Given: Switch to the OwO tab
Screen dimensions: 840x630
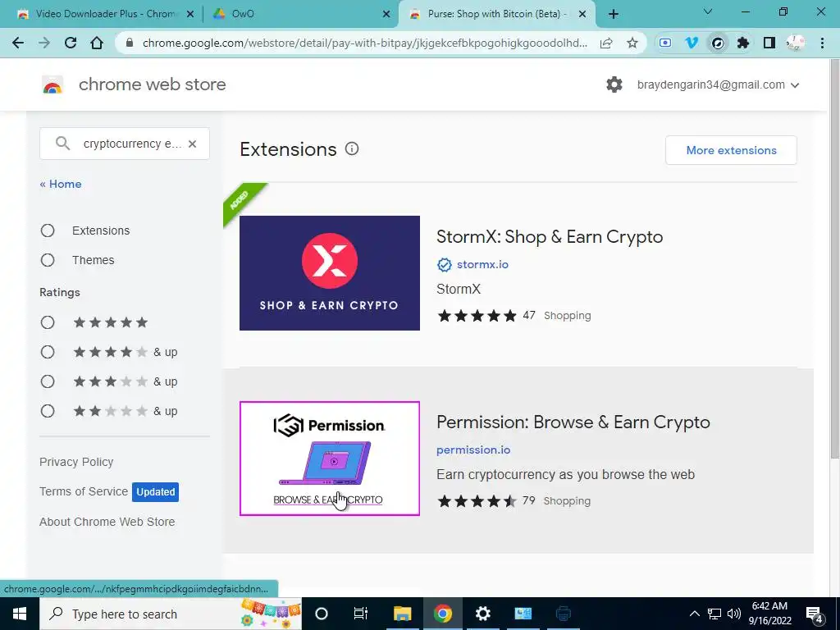Looking at the screenshot, I should pyautogui.click(x=300, y=14).
